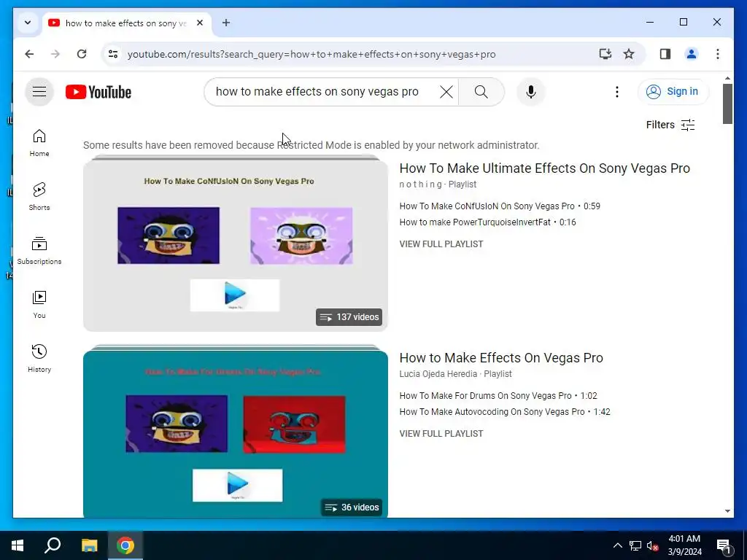Open the Chrome profile avatar
747x560 pixels.
point(692,54)
